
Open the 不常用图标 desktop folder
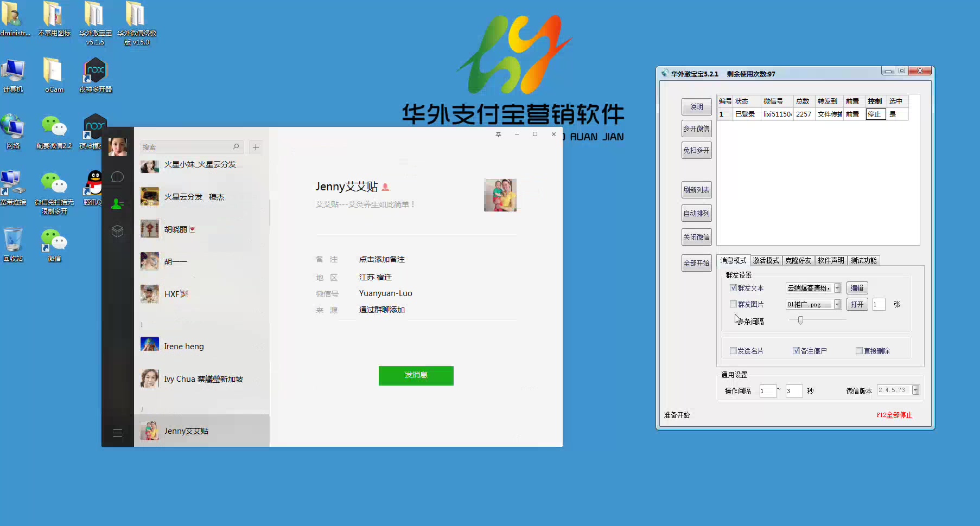point(54,20)
